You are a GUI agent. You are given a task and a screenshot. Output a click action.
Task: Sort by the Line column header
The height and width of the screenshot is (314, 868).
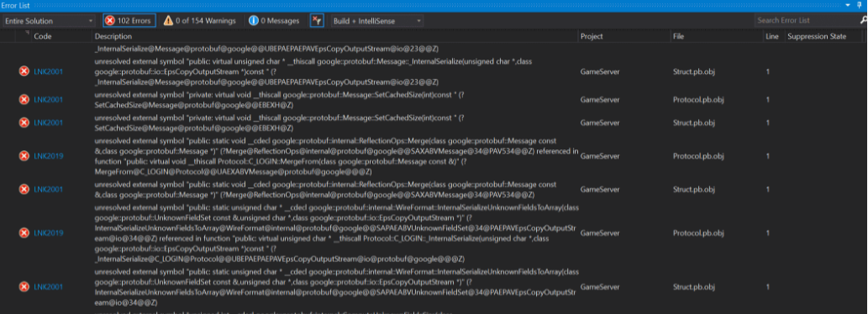pyautogui.click(x=773, y=36)
